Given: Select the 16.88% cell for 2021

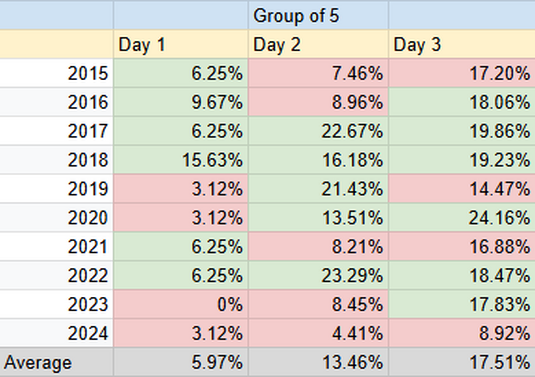Looking at the screenshot, I should click(x=462, y=246).
